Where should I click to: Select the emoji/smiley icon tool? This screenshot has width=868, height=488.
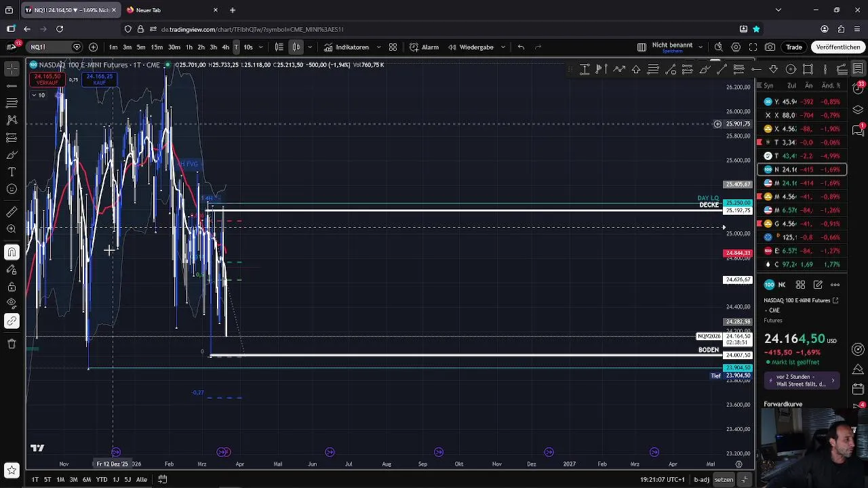[12, 189]
